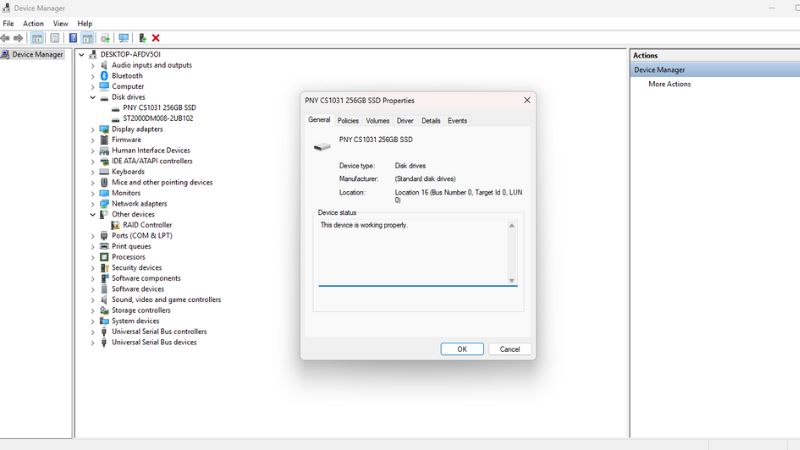Click the Device status scrollbar down arrow
The image size is (800, 450).
pyautogui.click(x=512, y=281)
